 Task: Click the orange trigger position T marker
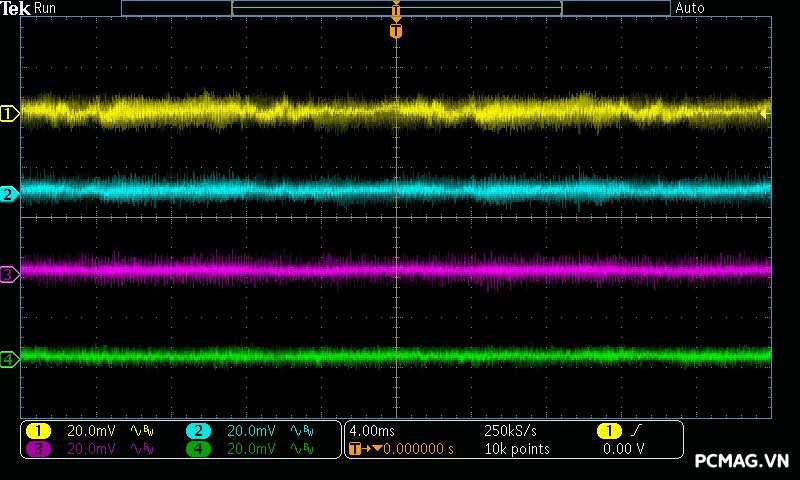(x=396, y=31)
